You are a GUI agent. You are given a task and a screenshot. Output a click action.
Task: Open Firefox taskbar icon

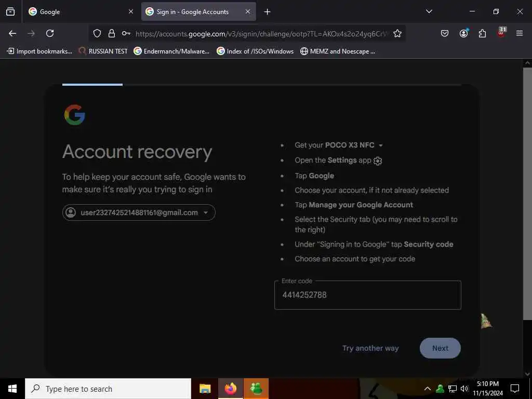pyautogui.click(x=230, y=389)
